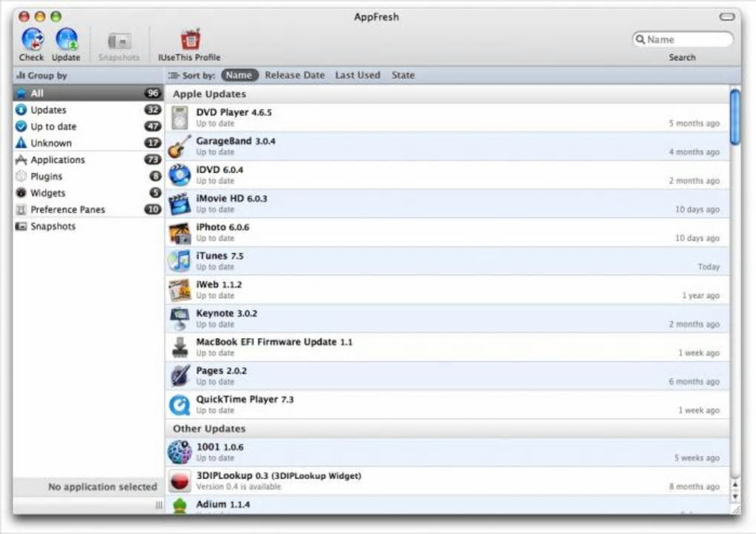The height and width of the screenshot is (534, 756).
Task: Sort the list by Release Date
Action: (x=294, y=75)
